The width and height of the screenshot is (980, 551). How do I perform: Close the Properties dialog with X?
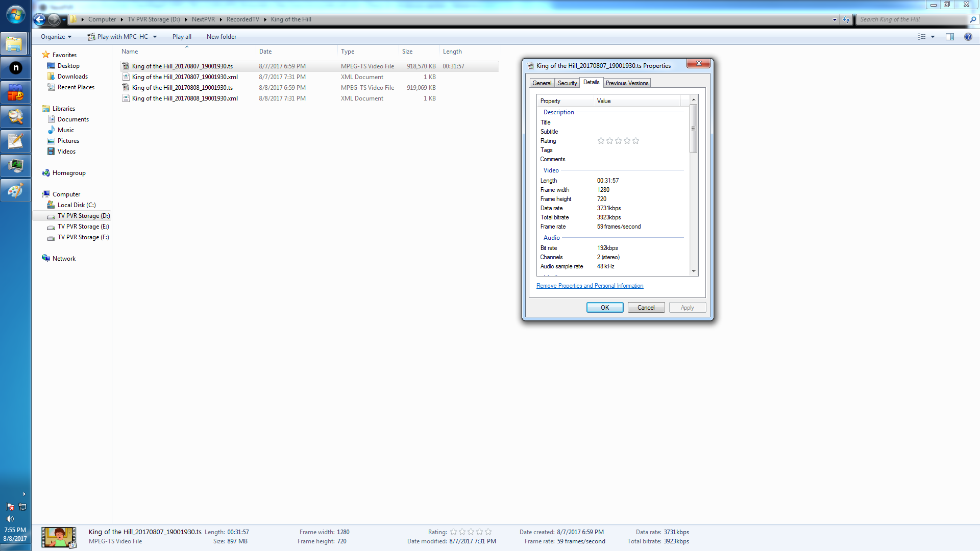tap(699, 63)
